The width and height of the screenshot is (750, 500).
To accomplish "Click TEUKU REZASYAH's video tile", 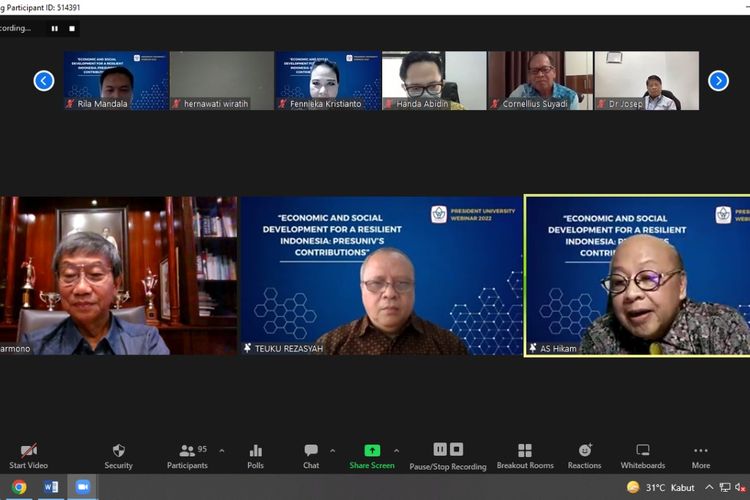I will (381, 276).
